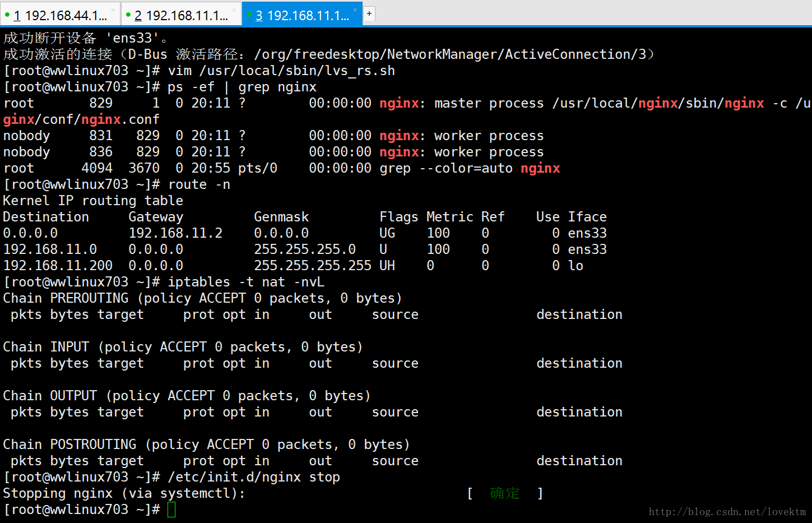The height and width of the screenshot is (523, 812).
Task: Switch to session tab 2 192.168.11.1
Action: coord(181,15)
